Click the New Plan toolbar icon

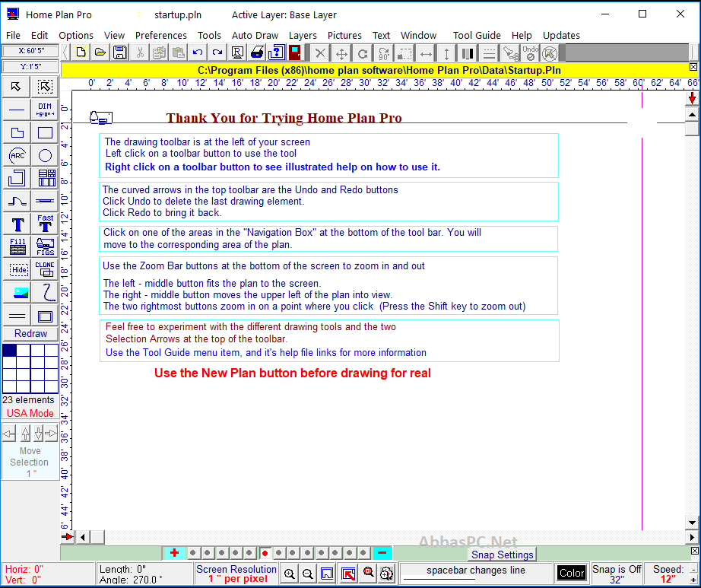(81, 52)
